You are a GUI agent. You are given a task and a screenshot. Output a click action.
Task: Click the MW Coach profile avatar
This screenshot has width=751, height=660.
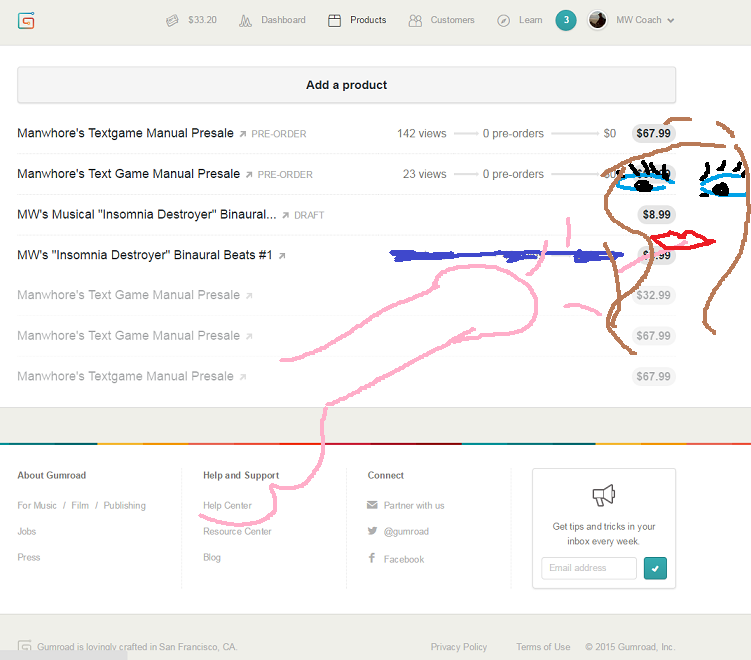click(x=597, y=20)
